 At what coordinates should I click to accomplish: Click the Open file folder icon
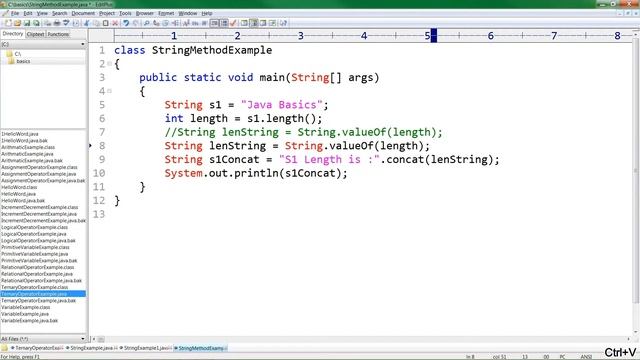(18, 23)
